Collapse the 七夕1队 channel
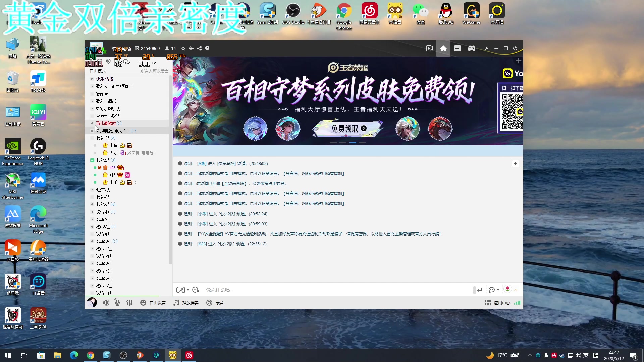The width and height of the screenshot is (644, 362). pos(92,138)
